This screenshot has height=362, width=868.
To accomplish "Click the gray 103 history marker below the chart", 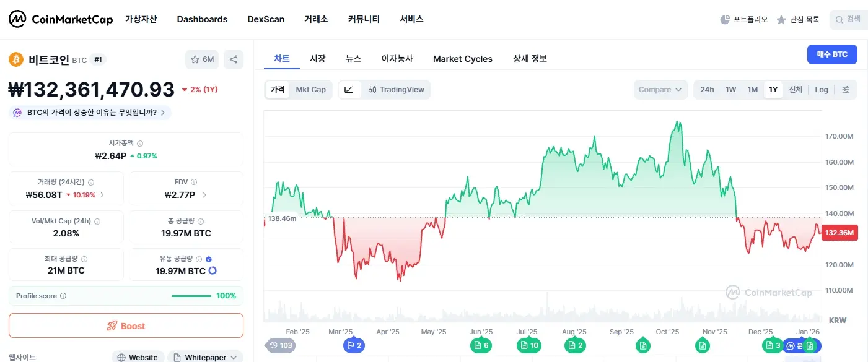I will coord(281,345).
